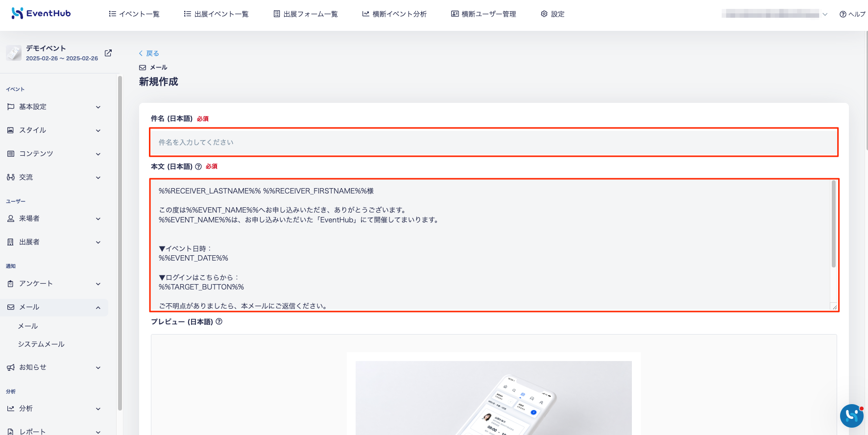Viewport: 868px width, 435px height.
Task: Expand the アンケート section
Action: tap(98, 284)
